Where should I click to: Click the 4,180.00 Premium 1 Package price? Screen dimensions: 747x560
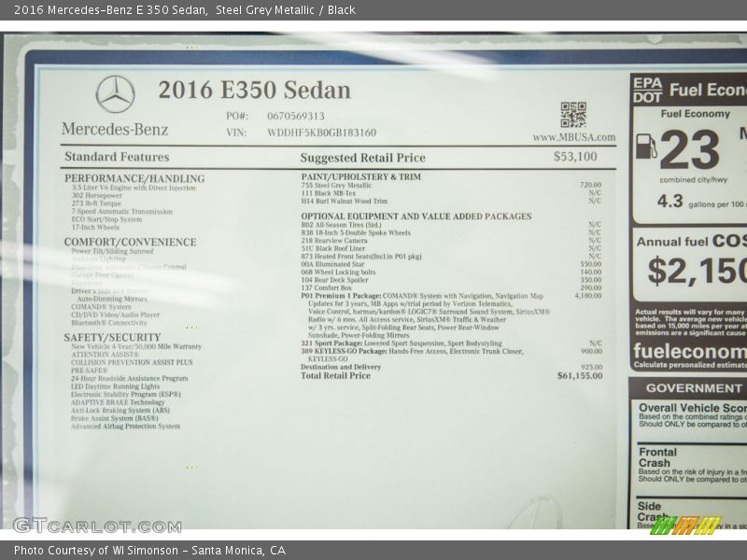pyautogui.click(x=588, y=296)
